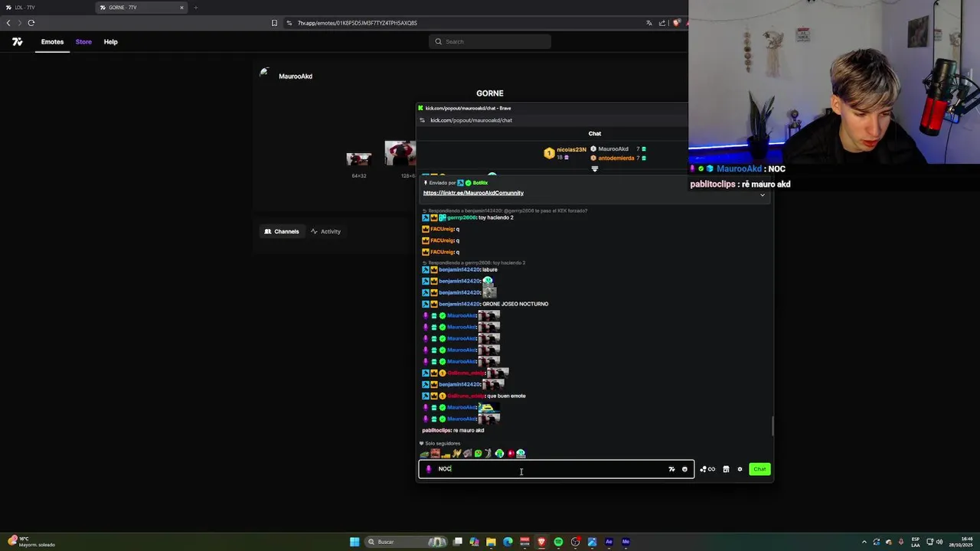Click the share page icon
This screenshot has width=980, height=551.
pos(663,23)
